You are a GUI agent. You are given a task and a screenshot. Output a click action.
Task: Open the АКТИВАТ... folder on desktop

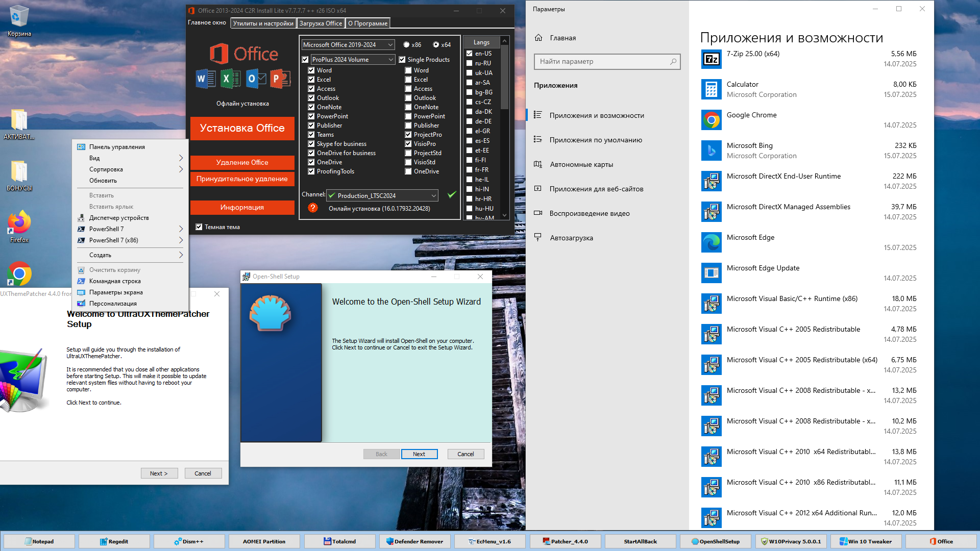[x=19, y=124]
